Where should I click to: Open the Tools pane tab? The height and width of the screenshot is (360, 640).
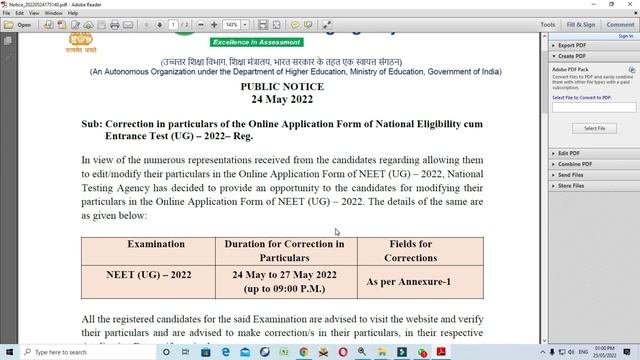(x=547, y=25)
